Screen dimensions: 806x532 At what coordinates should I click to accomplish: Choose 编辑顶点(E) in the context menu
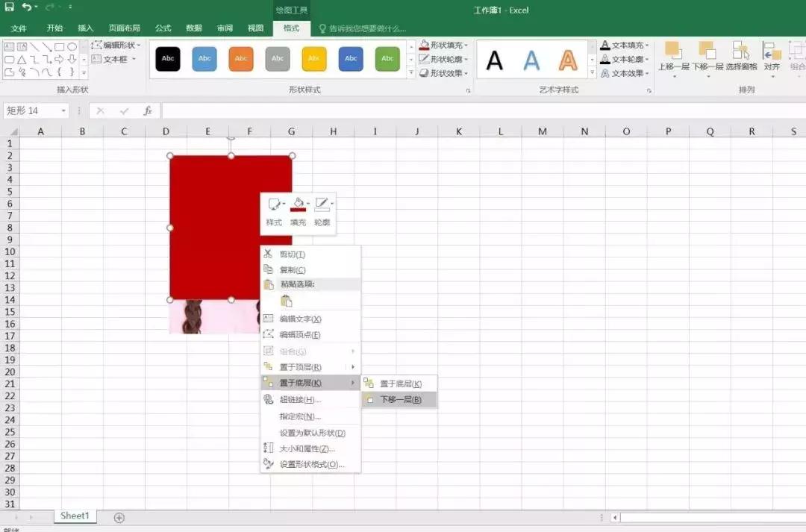point(310,334)
